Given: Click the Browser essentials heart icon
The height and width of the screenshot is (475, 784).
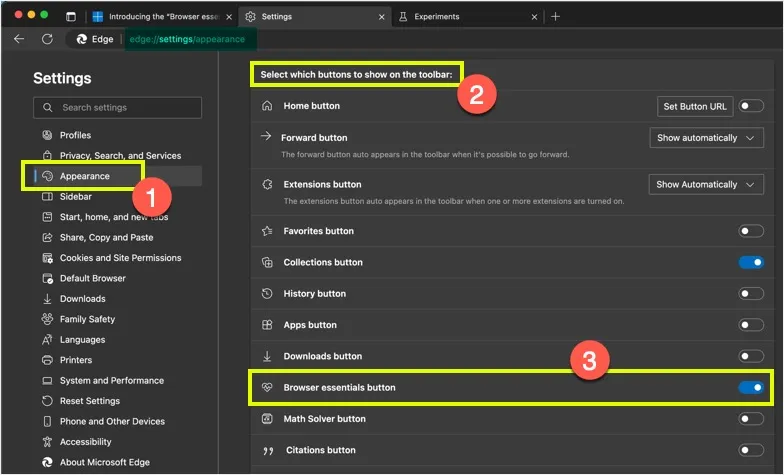Looking at the screenshot, I should point(267,388).
